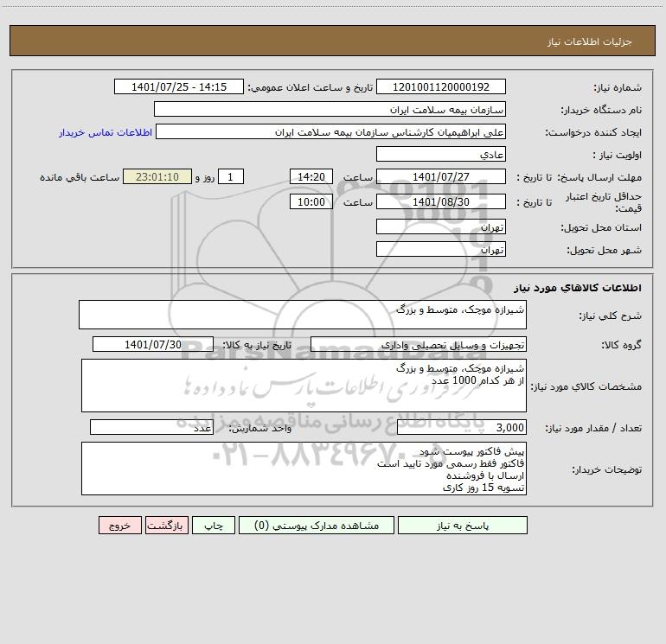666x644 pixels.
Task: Click the remaining days field showing 1
Action: pos(231,176)
